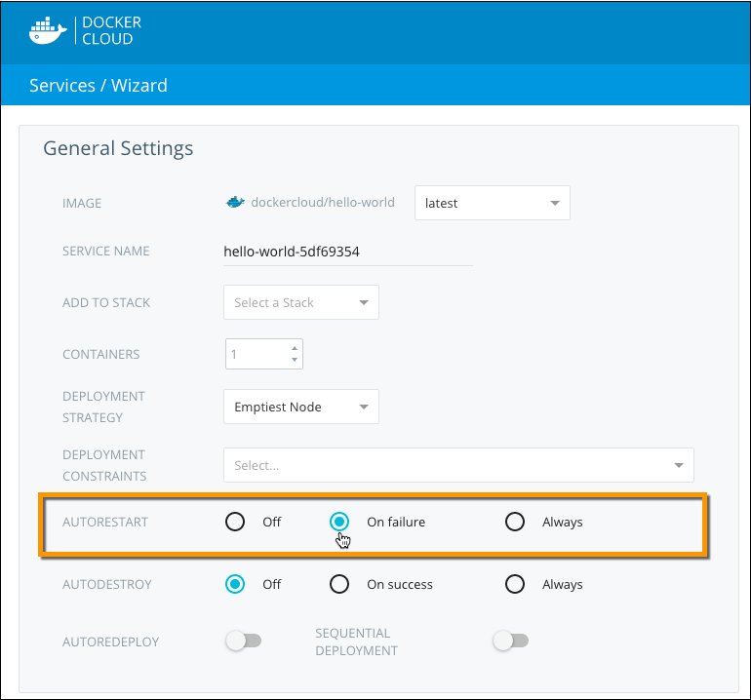
Task: Expand the Select a Stack dropdown
Action: coord(300,302)
